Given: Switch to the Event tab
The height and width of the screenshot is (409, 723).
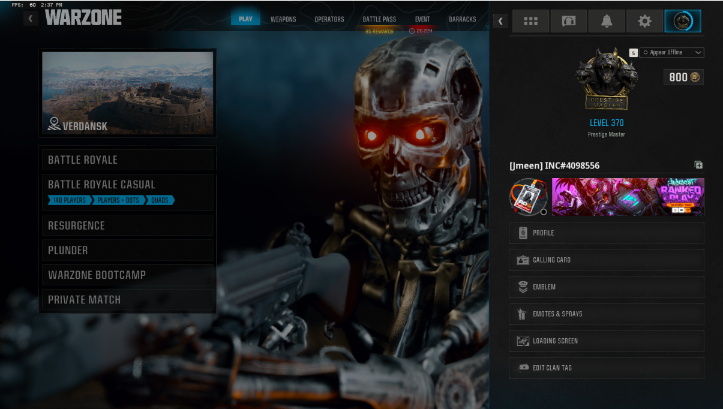Looking at the screenshot, I should click(x=422, y=19).
